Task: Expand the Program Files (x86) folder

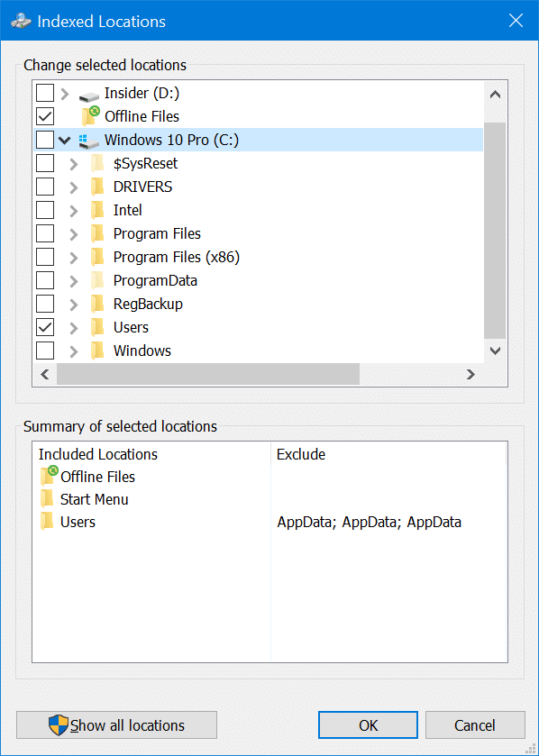Action: coord(74,258)
